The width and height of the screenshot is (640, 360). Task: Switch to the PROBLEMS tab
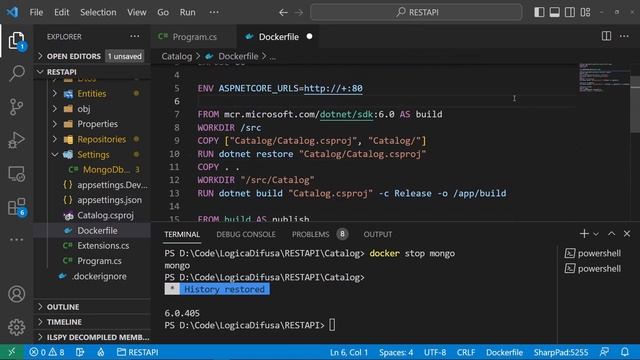[x=311, y=234]
